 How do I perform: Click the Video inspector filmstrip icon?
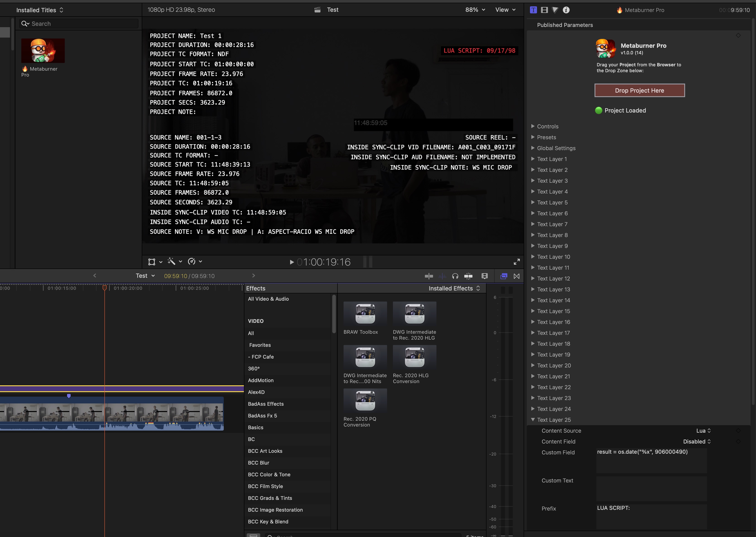coord(544,10)
